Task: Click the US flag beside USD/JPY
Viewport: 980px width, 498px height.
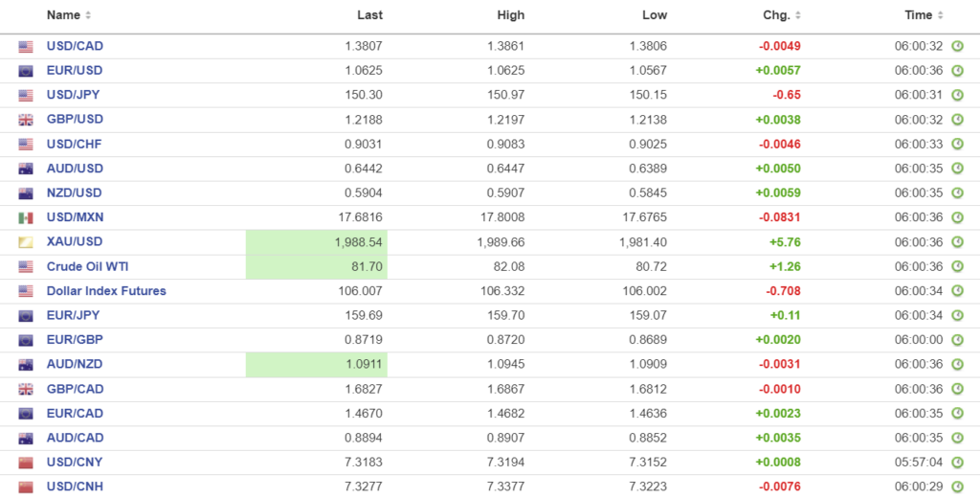Action: 26,95
